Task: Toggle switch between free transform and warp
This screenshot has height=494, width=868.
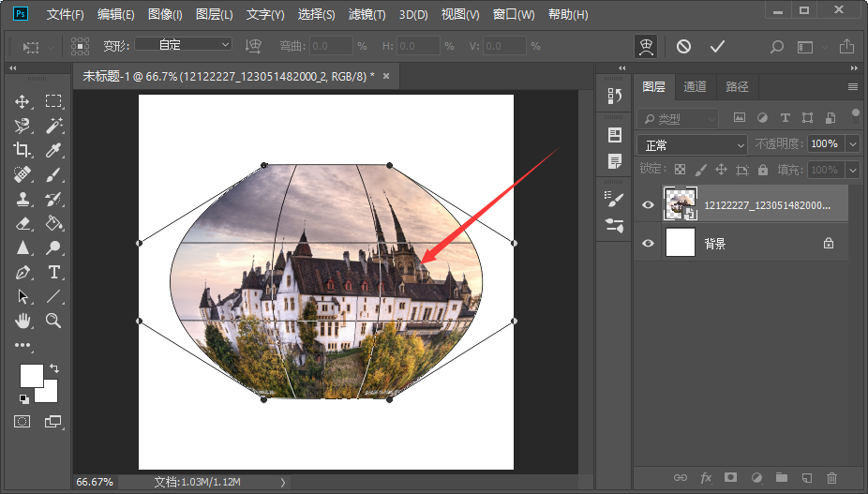Action: [x=646, y=47]
